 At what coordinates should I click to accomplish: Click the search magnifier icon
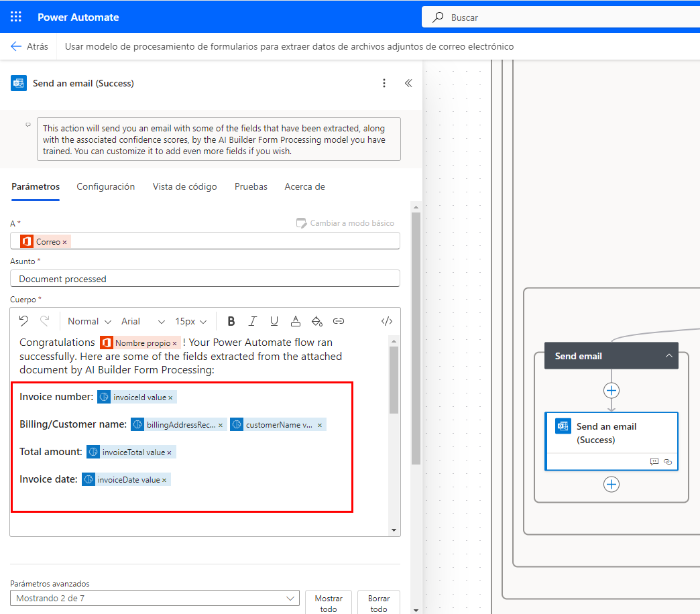[x=438, y=17]
